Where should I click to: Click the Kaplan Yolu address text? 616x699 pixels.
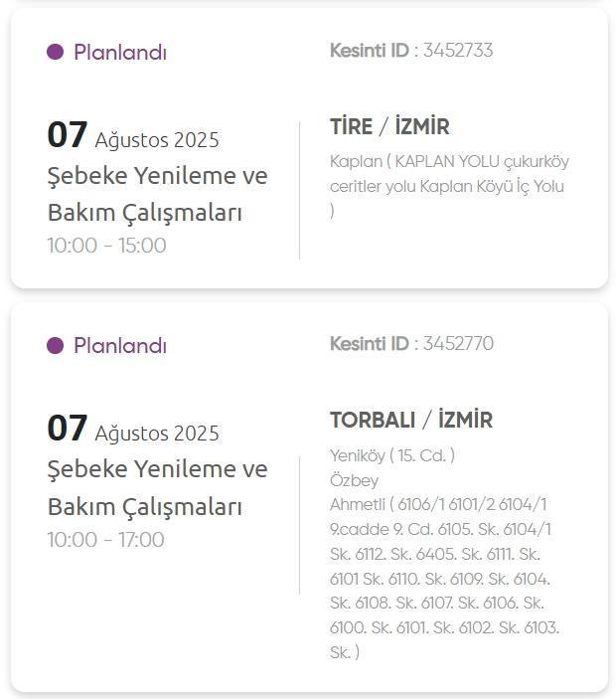coord(449,185)
